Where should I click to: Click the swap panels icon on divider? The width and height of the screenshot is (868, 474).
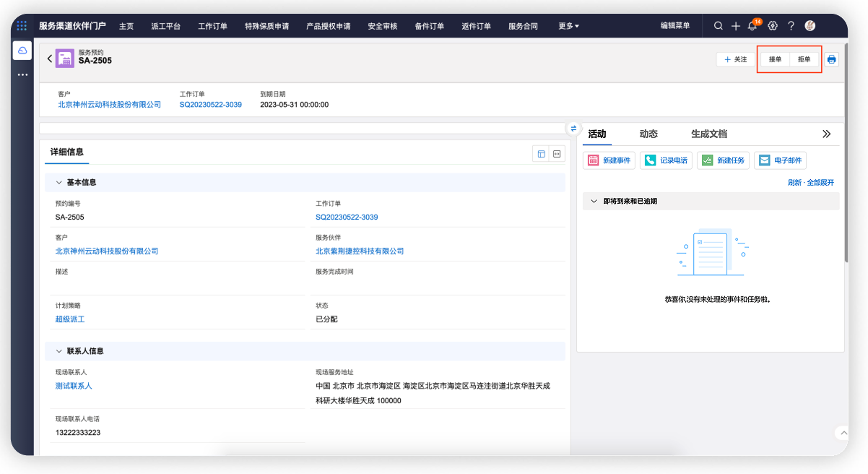[573, 128]
